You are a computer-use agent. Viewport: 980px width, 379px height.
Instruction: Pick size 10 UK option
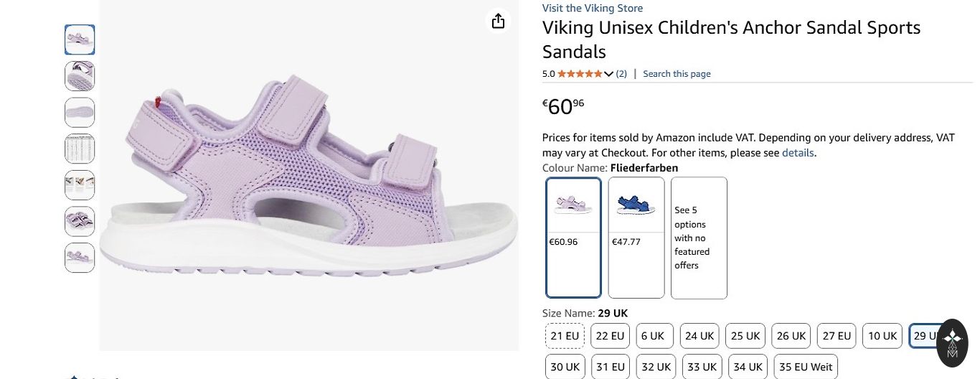point(882,336)
